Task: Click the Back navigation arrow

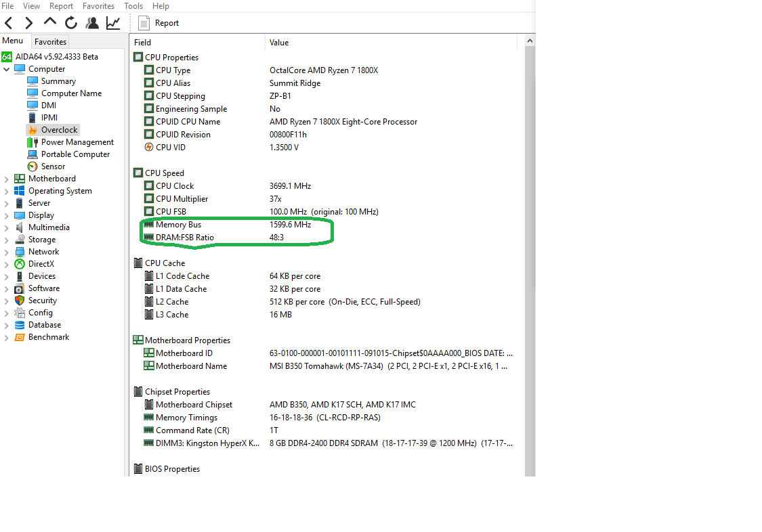Action: click(9, 23)
